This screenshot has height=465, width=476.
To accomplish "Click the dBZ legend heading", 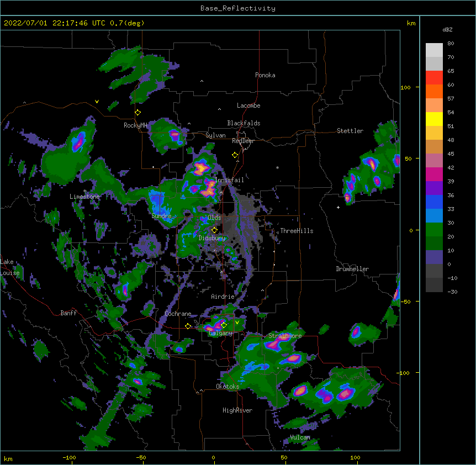I will [x=447, y=30].
